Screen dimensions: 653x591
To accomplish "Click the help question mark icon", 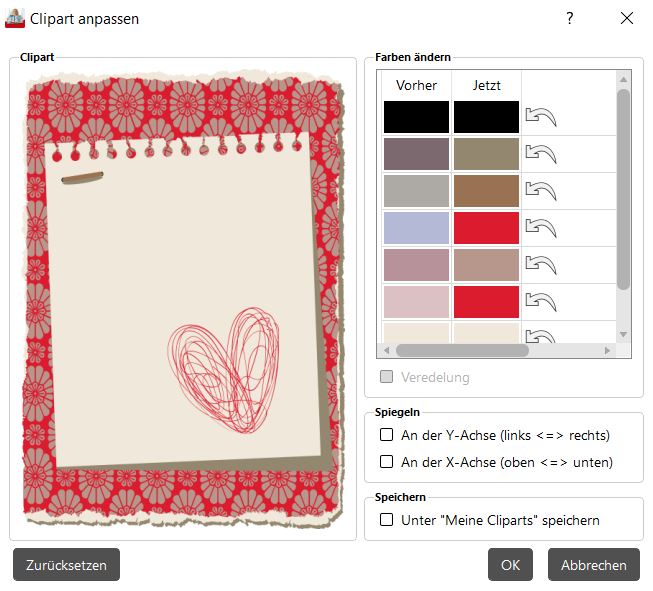I will tap(570, 18).
